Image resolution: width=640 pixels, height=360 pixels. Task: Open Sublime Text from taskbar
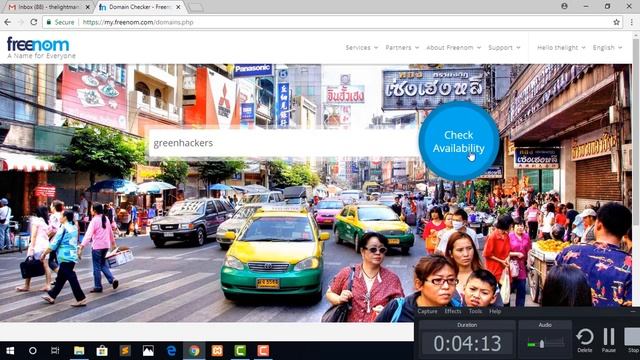coord(125,351)
